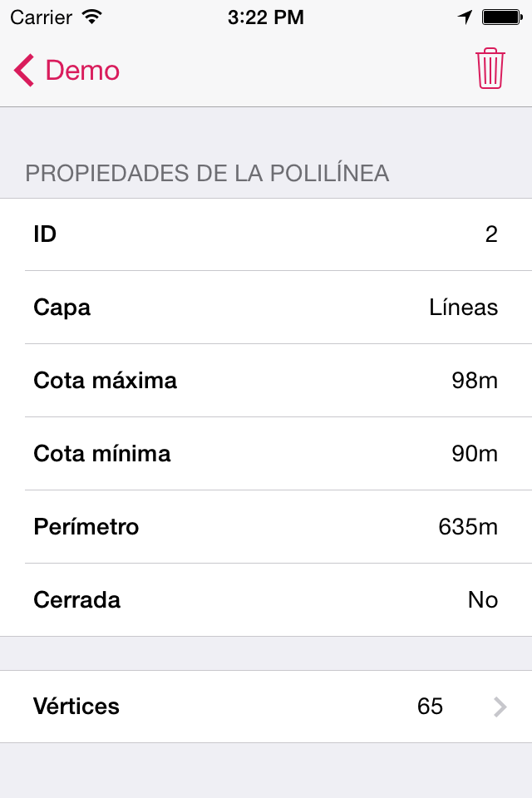This screenshot has height=798, width=532.
Task: Expand the Vértices row chevron
Action: pos(500,707)
